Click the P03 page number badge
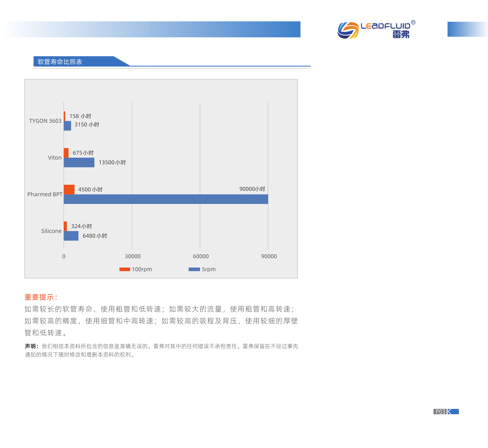The width and height of the screenshot is (488, 448). [440, 412]
